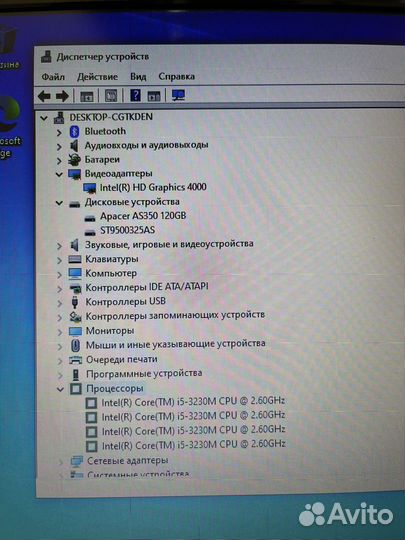
Task: Expand the Bluetooth category
Action: point(59,133)
